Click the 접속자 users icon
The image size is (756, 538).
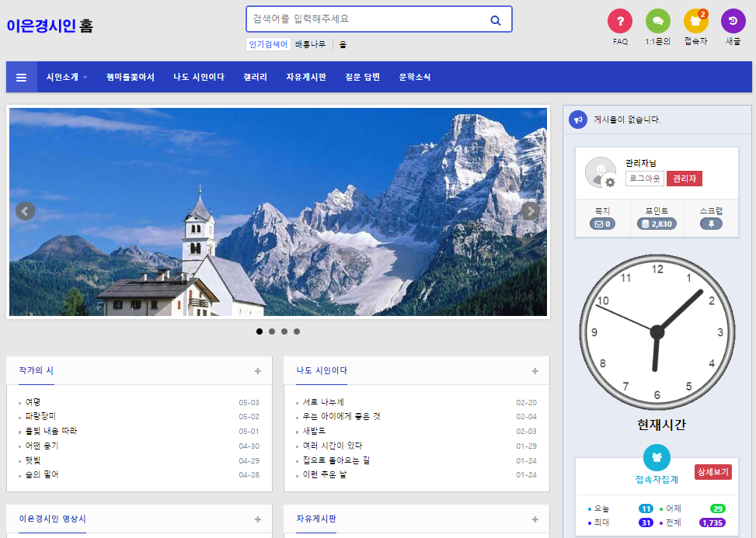coord(695,21)
